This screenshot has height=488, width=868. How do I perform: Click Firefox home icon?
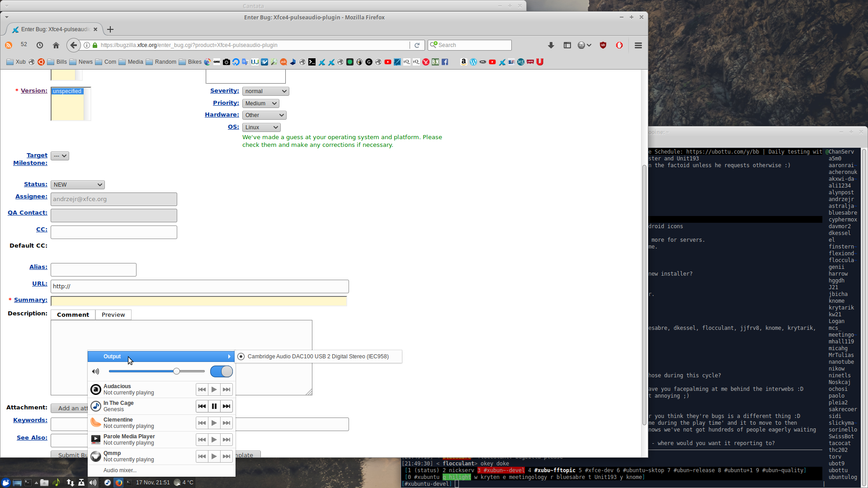(x=56, y=45)
